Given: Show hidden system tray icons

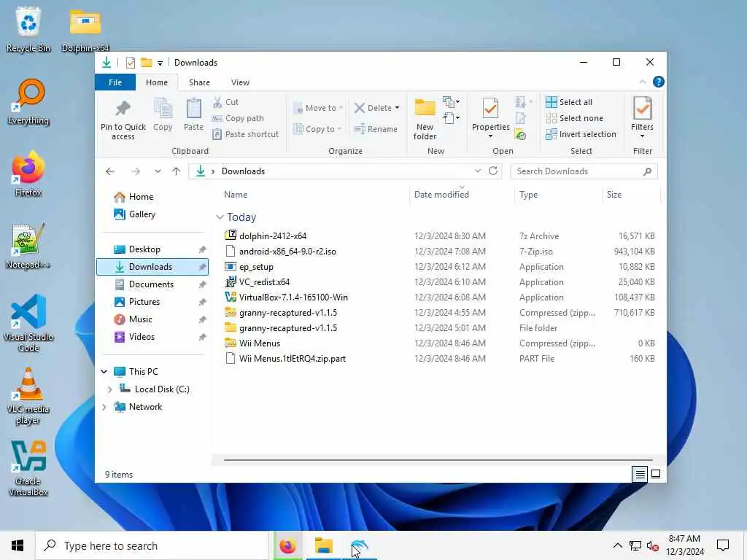Looking at the screenshot, I should coord(617,545).
